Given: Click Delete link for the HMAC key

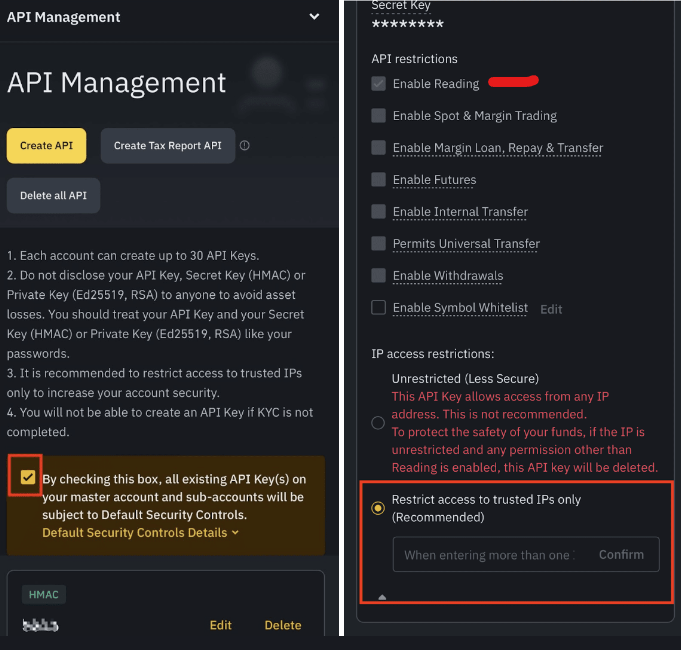Looking at the screenshot, I should tap(283, 625).
